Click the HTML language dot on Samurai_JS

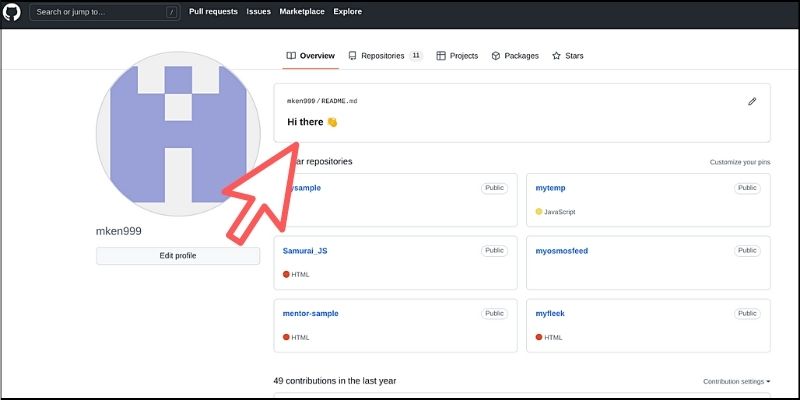point(286,274)
